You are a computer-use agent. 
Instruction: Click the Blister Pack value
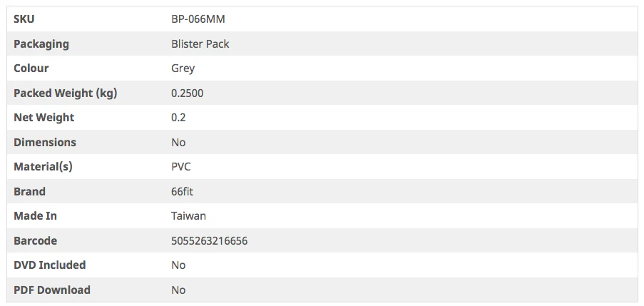(x=200, y=44)
